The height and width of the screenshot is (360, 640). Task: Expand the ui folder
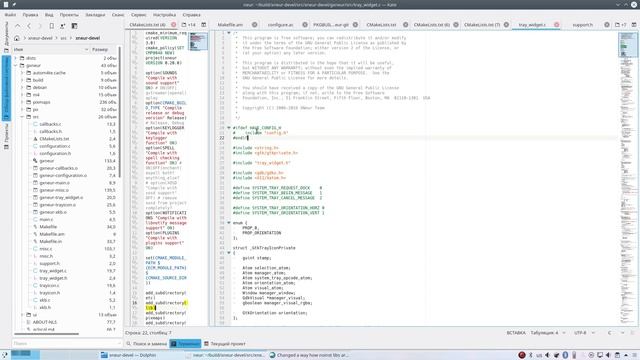22,315
